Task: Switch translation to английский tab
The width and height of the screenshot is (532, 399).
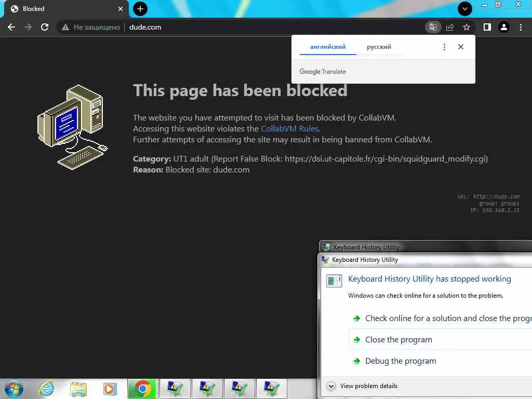Action: [328, 47]
